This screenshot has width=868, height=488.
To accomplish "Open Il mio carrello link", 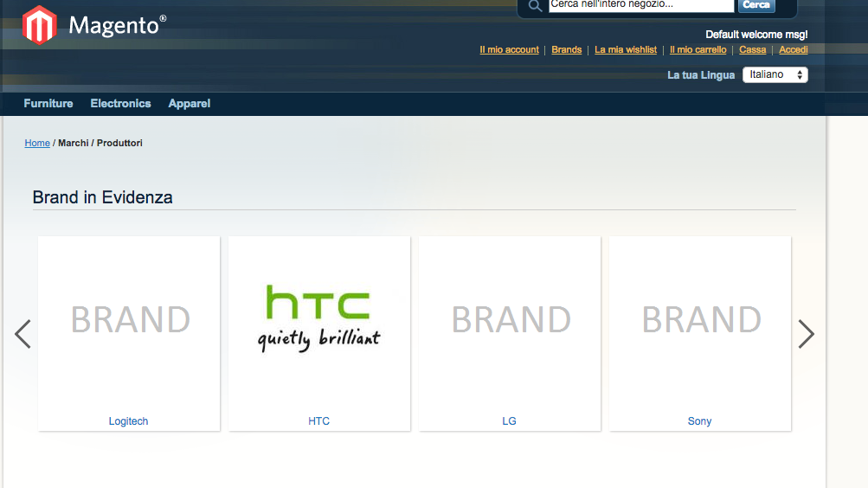I will (x=698, y=50).
